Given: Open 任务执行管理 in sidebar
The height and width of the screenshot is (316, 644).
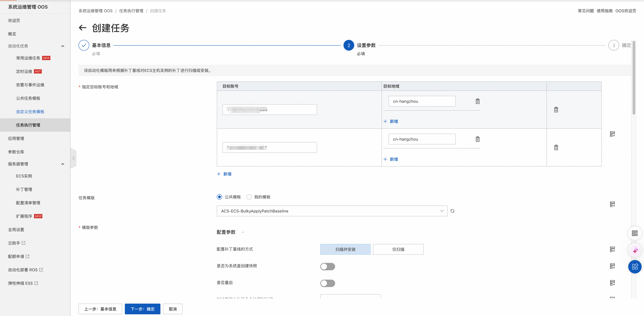Looking at the screenshot, I should (28, 125).
